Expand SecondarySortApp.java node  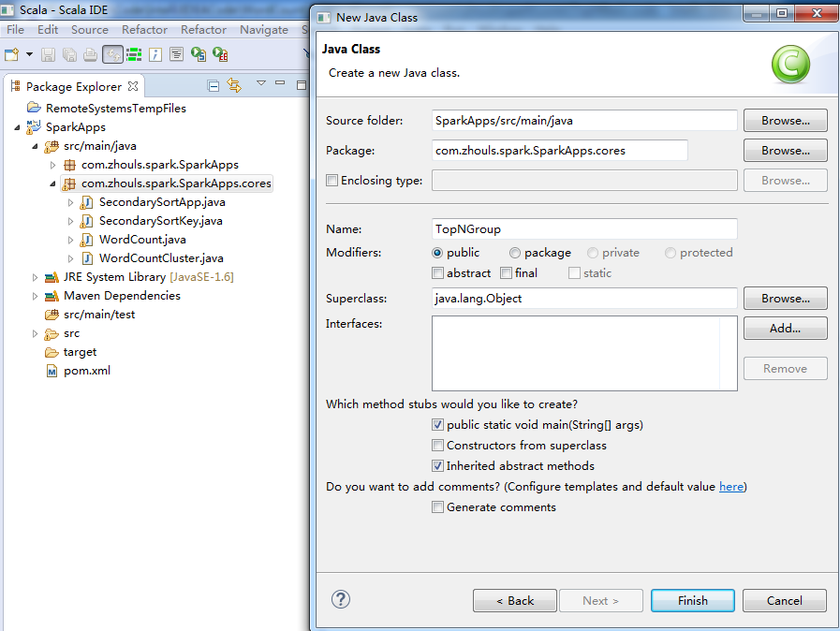pos(70,202)
